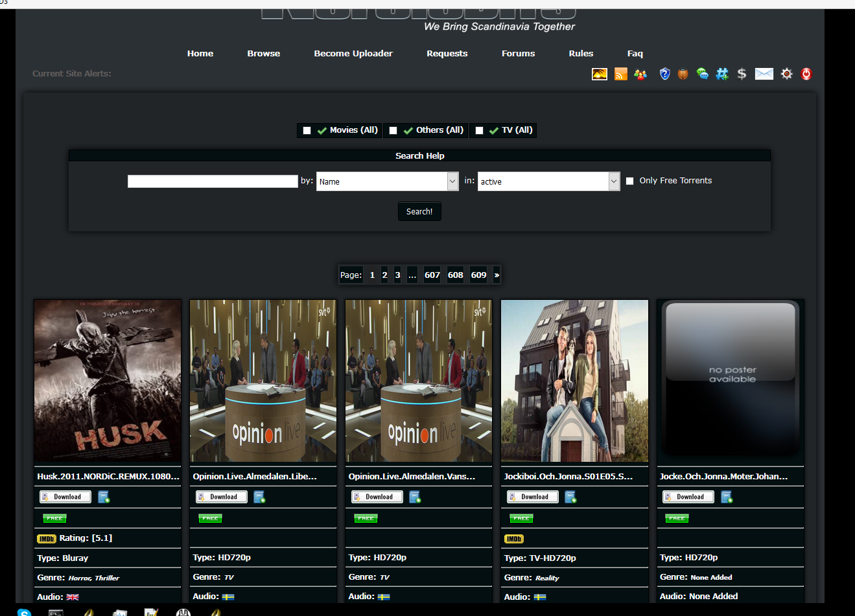855x616 pixels.
Task: Click the IMDb badge on Jockiboi card
Action: point(513,539)
